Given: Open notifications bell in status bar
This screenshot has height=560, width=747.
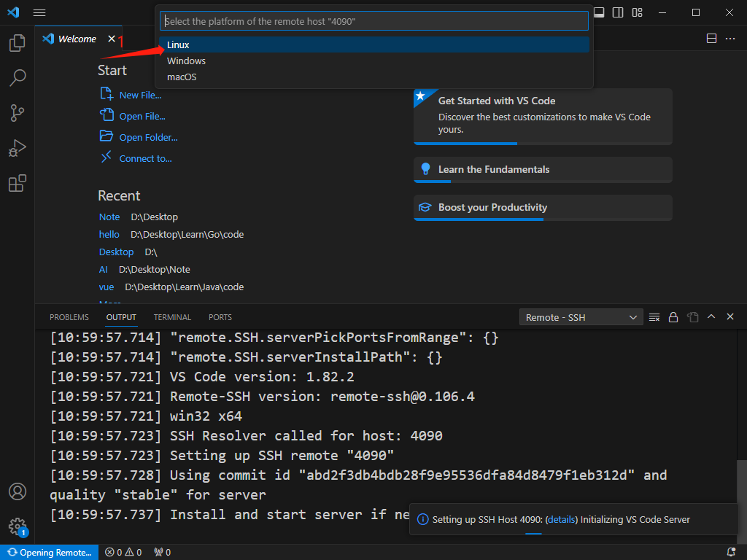Looking at the screenshot, I should (731, 553).
